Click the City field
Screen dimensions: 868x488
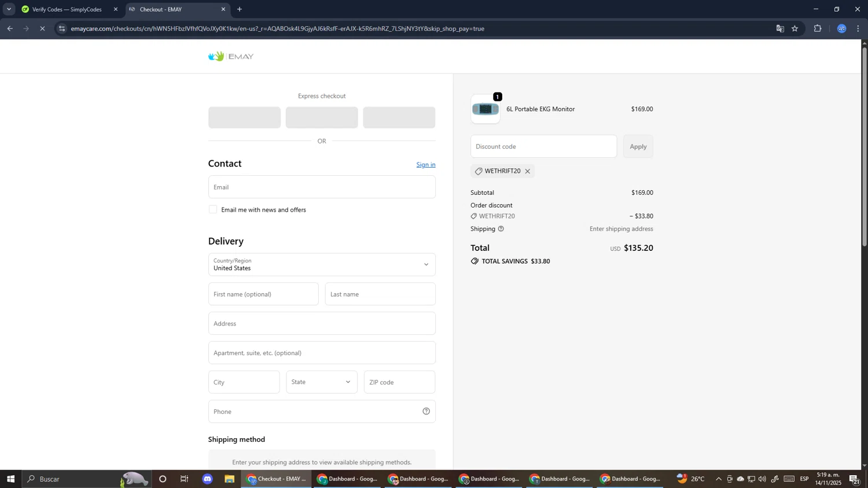(244, 382)
